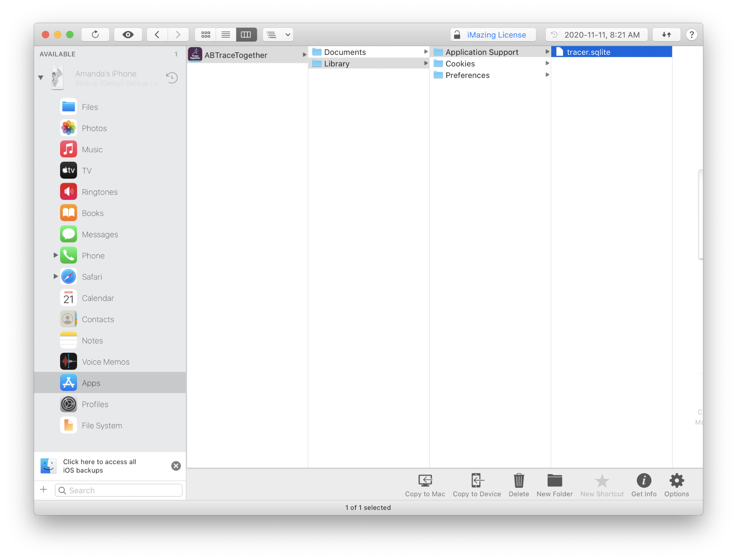Expand the Phone sidebar section
The image size is (737, 560).
point(55,255)
